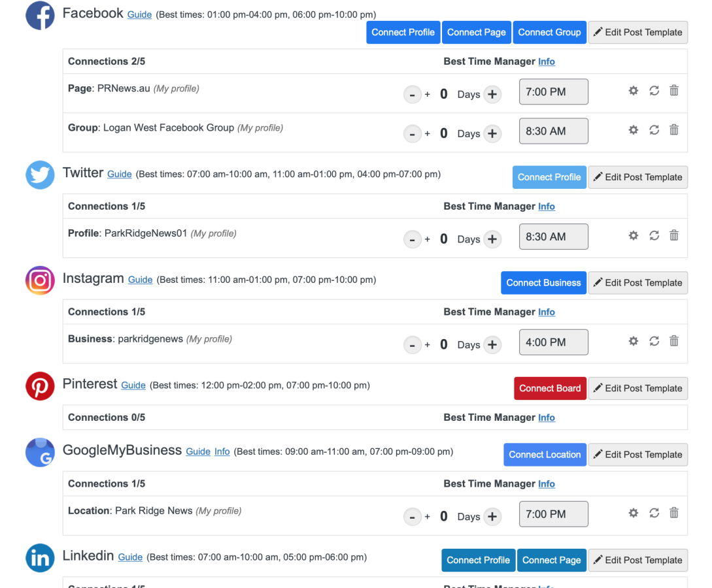The height and width of the screenshot is (588, 712).
Task: Refresh the Park Ridge News location connection
Action: point(654,513)
